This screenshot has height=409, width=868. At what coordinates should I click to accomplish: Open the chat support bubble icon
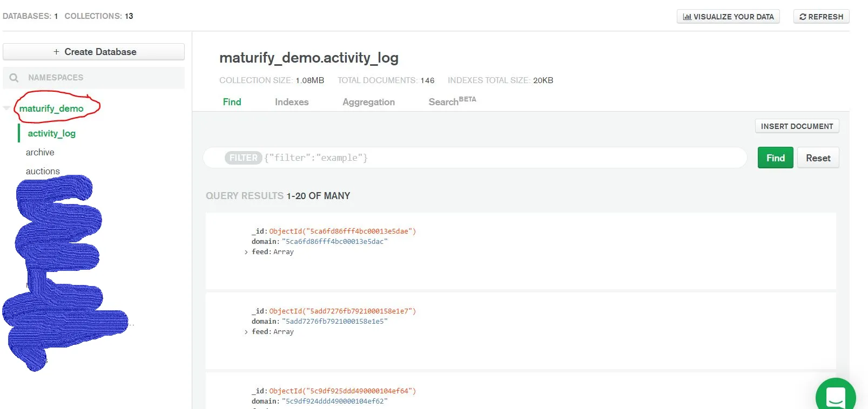835,397
